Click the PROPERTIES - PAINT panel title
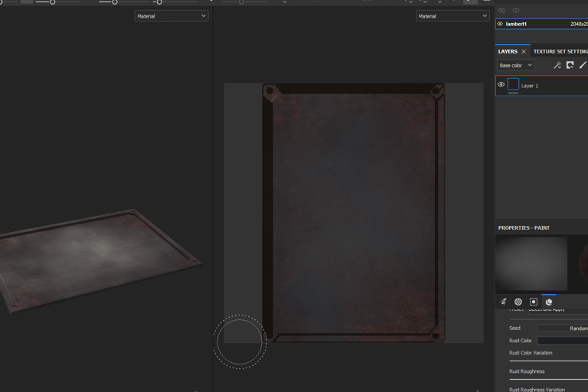Screen dimensions: 588x392 [x=524, y=227]
